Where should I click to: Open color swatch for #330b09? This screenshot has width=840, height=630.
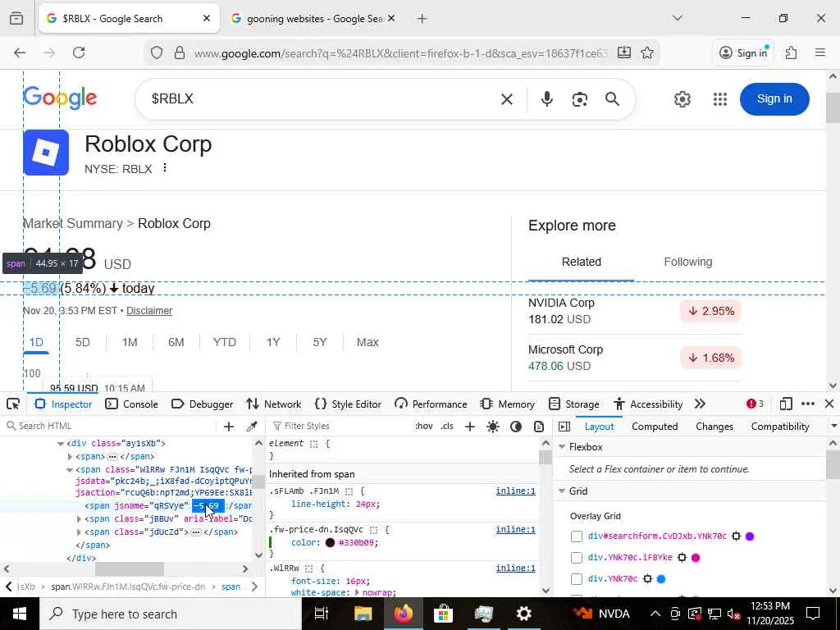click(330, 543)
